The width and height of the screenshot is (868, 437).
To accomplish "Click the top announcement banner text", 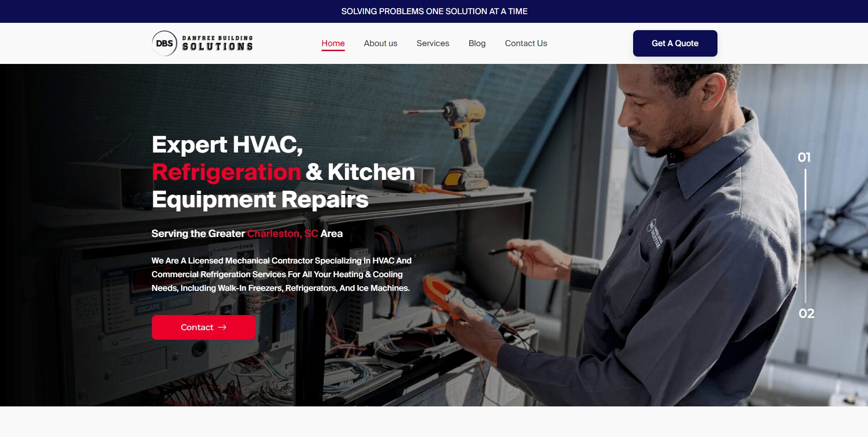I will (x=434, y=11).
